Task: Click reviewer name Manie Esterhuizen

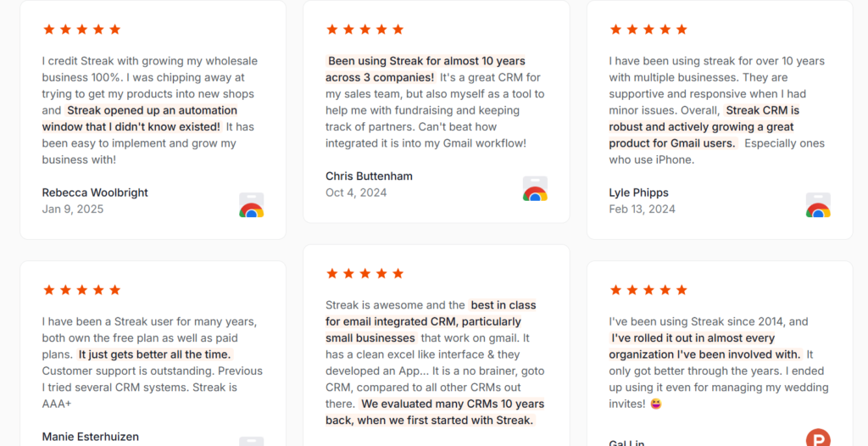Action: point(91,437)
